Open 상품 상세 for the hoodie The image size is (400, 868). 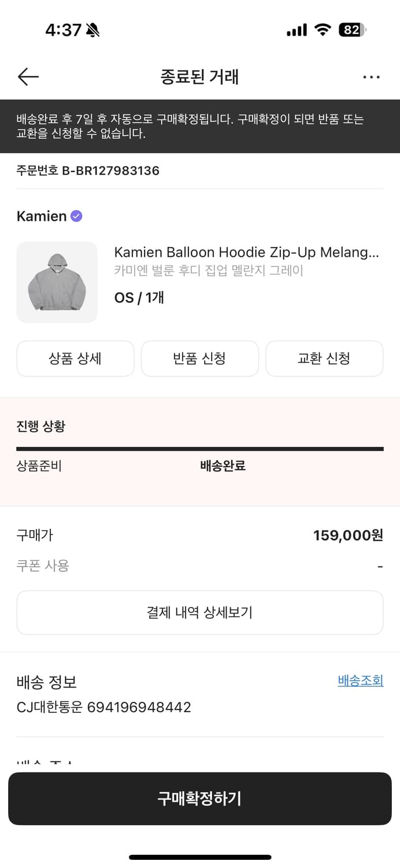75,359
